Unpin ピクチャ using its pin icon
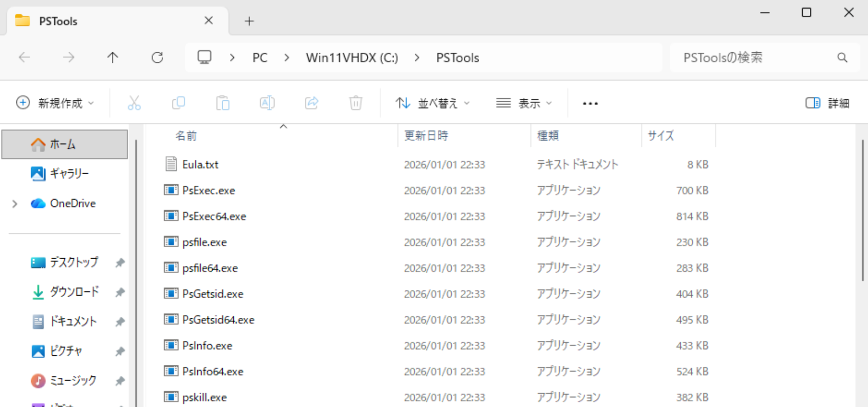The height and width of the screenshot is (407, 868). click(120, 351)
